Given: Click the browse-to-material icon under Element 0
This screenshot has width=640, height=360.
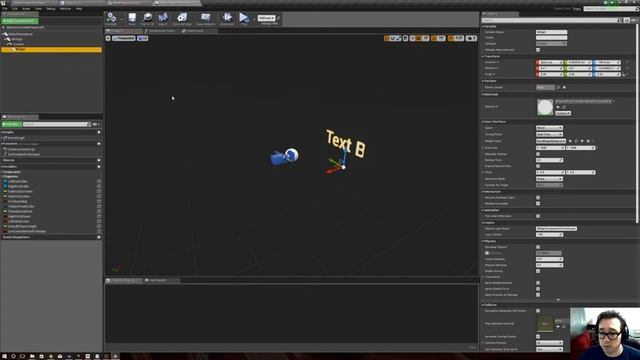Looking at the screenshot, I should pos(564,107).
